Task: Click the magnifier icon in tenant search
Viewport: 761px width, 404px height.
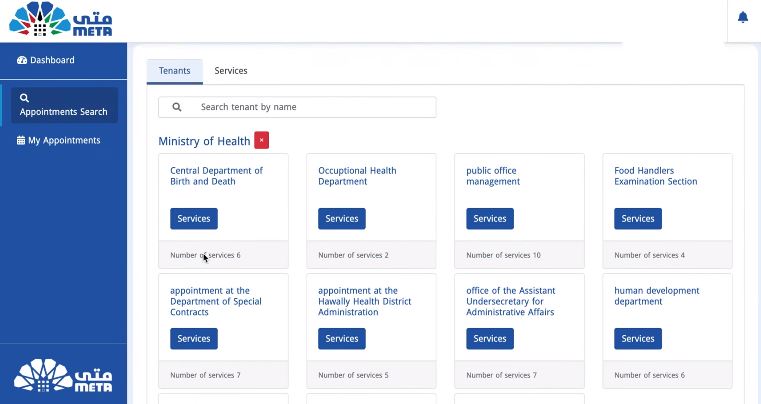Action: click(177, 107)
